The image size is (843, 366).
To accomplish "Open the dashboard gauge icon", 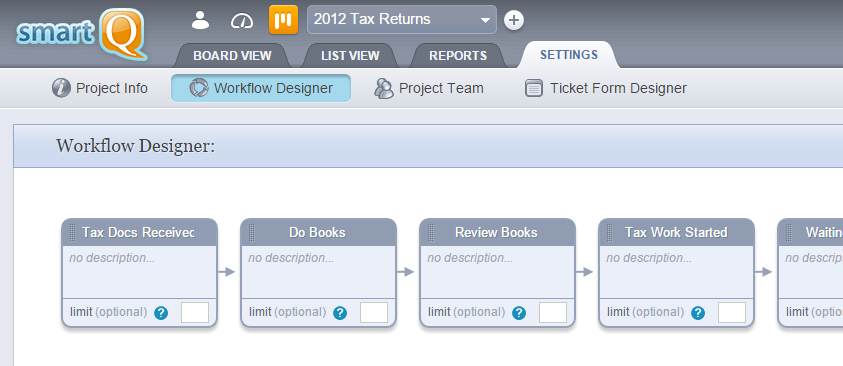I will (x=241, y=21).
